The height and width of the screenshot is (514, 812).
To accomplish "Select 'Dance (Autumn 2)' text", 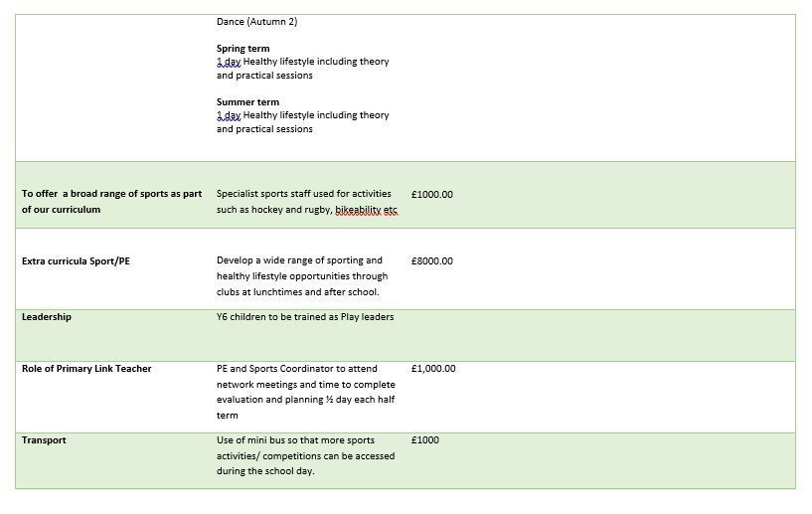I will click(x=256, y=22).
